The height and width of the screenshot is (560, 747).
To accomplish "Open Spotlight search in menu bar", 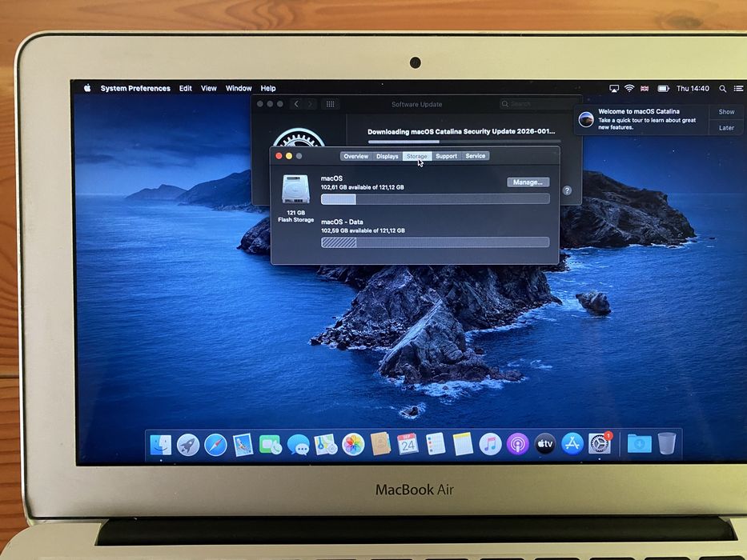I will [723, 89].
